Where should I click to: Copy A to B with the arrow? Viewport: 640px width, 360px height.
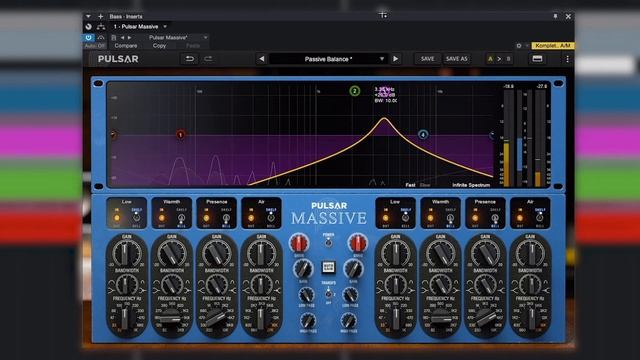499,59
